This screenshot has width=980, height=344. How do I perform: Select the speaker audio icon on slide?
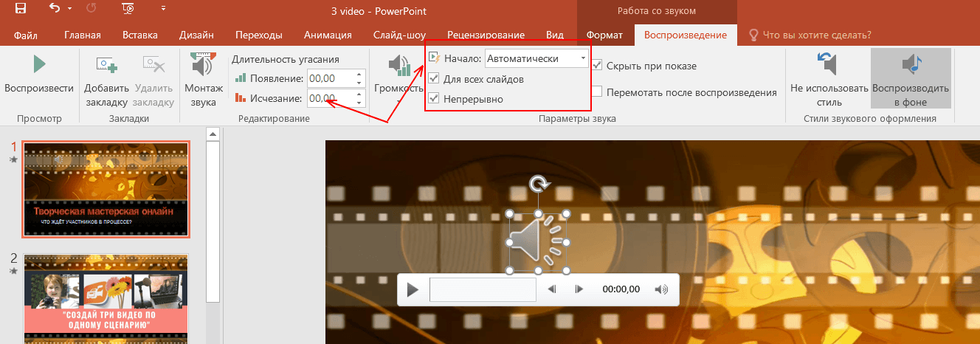538,242
